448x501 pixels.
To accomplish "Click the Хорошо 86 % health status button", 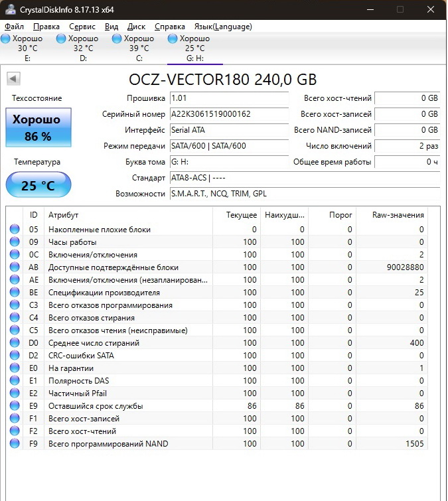I will point(38,127).
